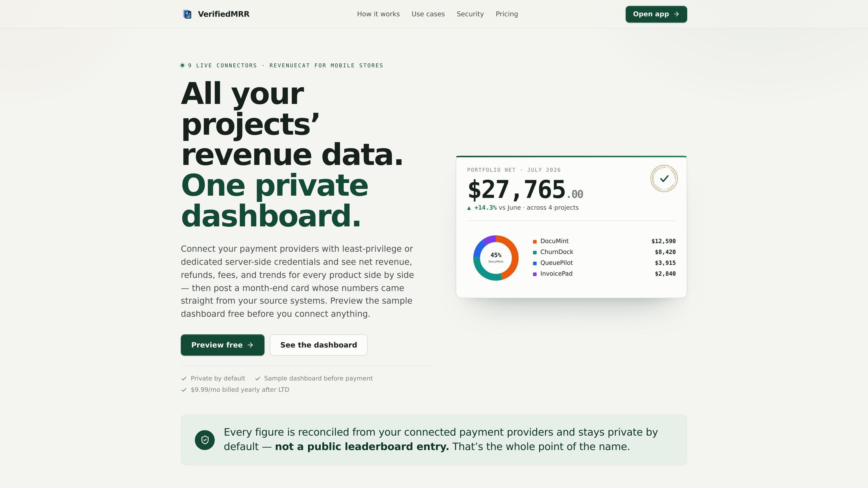Open the Pricing nav link
Viewport: 868px width, 488px height.
click(507, 14)
